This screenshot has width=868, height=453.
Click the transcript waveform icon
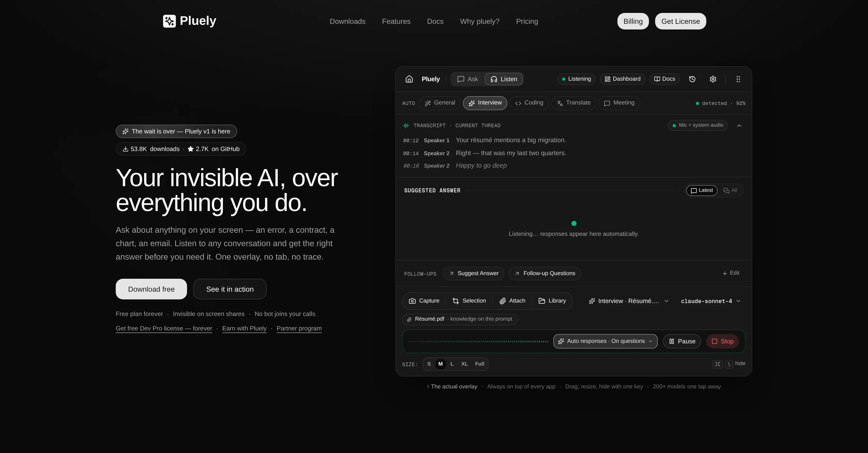click(x=406, y=125)
